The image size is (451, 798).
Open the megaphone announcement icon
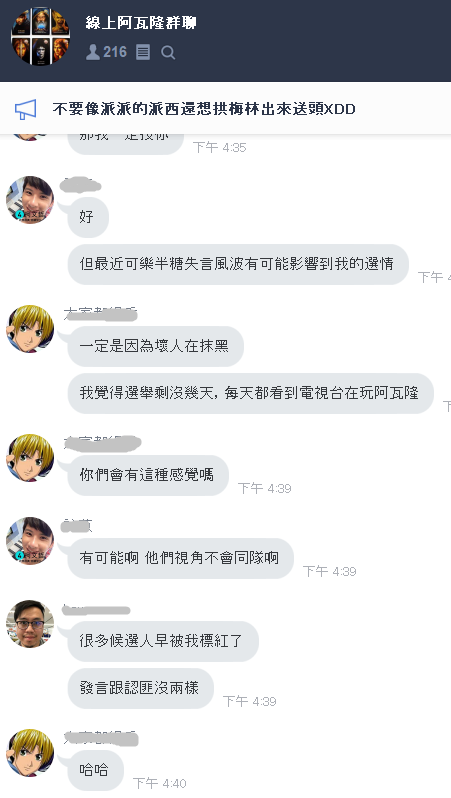pyautogui.click(x=25, y=109)
